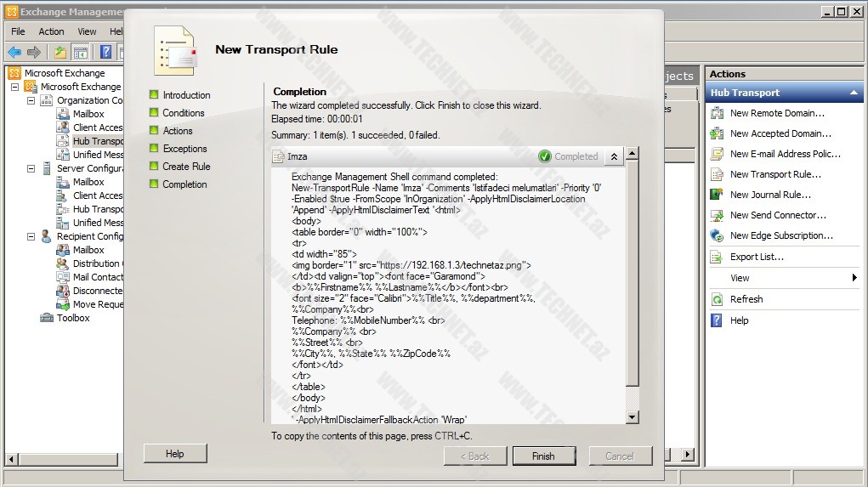Click the New Accepted Domain icon
The height and width of the screenshot is (487, 868).
tap(717, 133)
